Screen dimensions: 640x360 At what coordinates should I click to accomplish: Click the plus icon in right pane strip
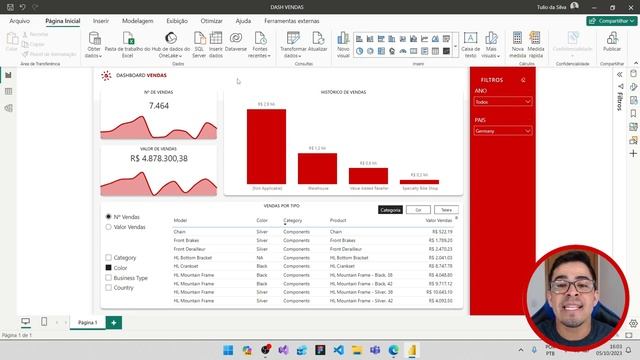point(633,153)
